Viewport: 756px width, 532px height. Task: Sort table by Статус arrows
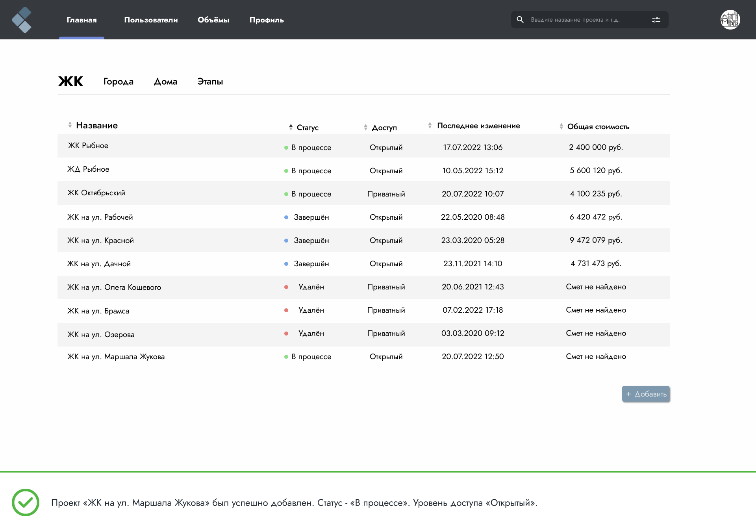291,127
